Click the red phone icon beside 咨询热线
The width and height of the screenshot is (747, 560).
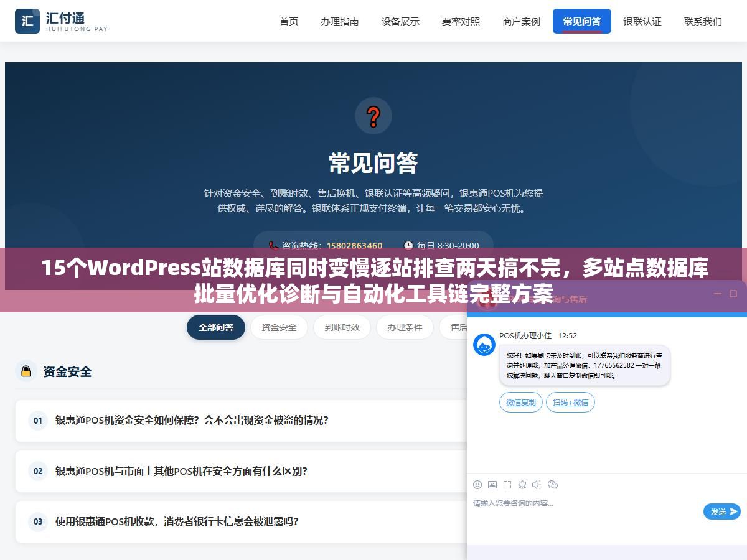point(273,246)
